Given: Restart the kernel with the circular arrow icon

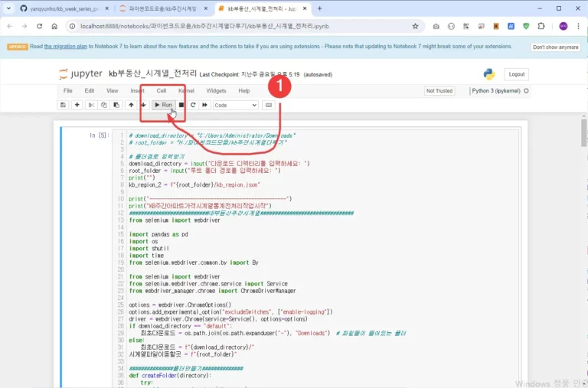Looking at the screenshot, I should tap(193, 106).
